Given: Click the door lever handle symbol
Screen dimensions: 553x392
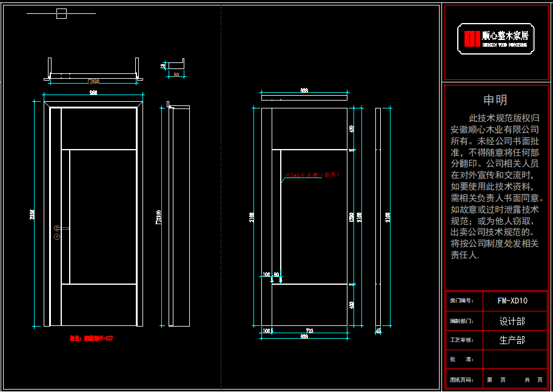Looking at the screenshot, I should (61, 228).
